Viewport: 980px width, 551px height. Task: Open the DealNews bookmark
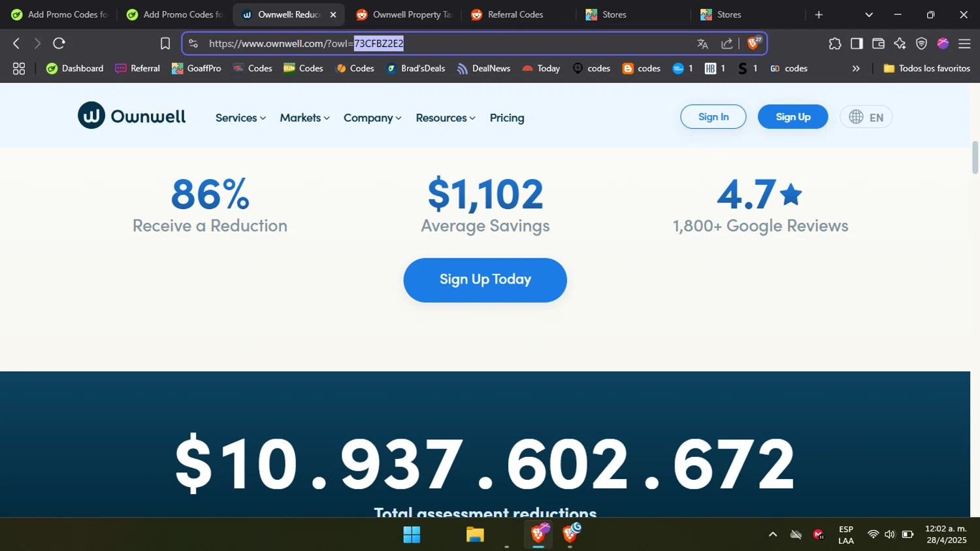483,68
